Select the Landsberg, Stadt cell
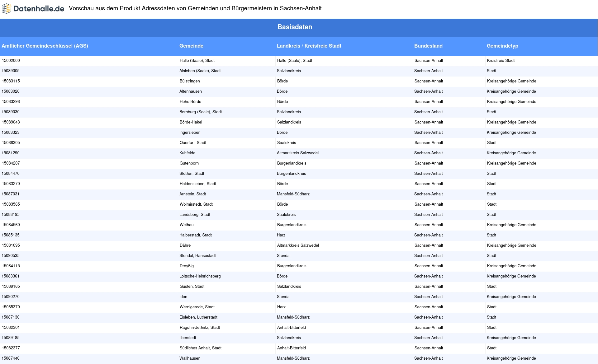Screen dimensions: 598x364 pos(195,215)
